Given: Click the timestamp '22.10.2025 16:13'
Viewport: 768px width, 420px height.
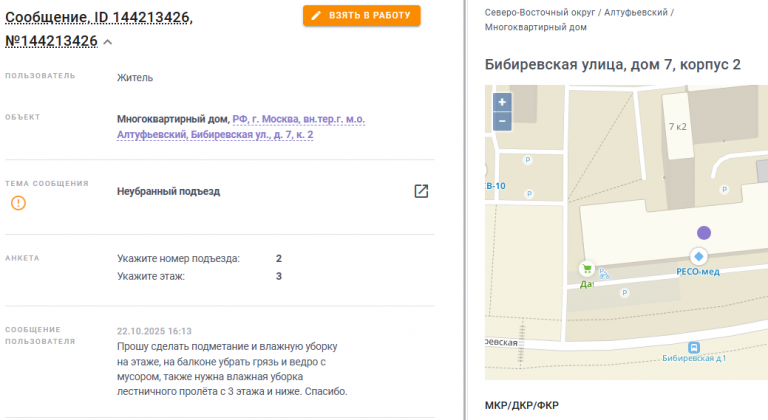Looking at the screenshot, I should 154,331.
